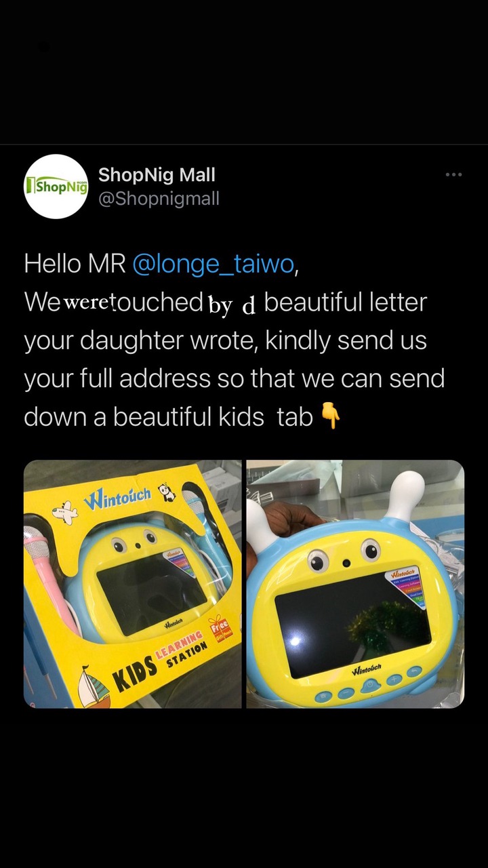488x868 pixels.
Task: Click the Wintouch logo below right tablet screen
Action: coord(366,670)
